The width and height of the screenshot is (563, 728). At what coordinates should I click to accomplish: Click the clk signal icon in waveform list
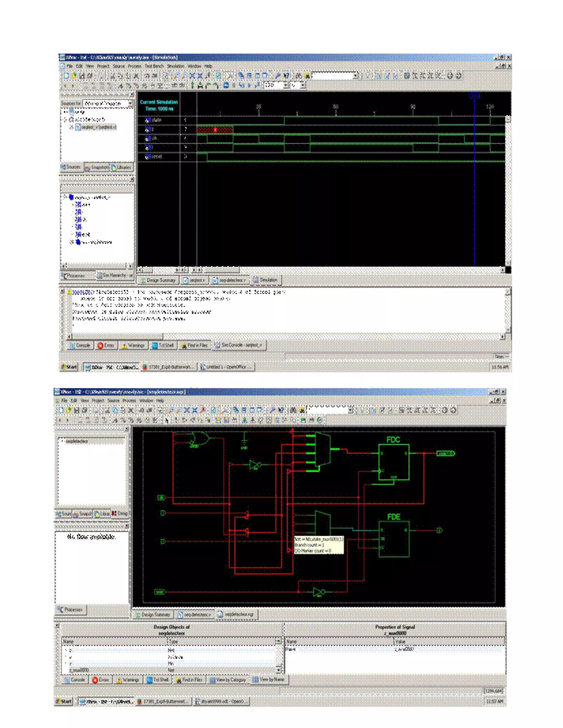148,138
